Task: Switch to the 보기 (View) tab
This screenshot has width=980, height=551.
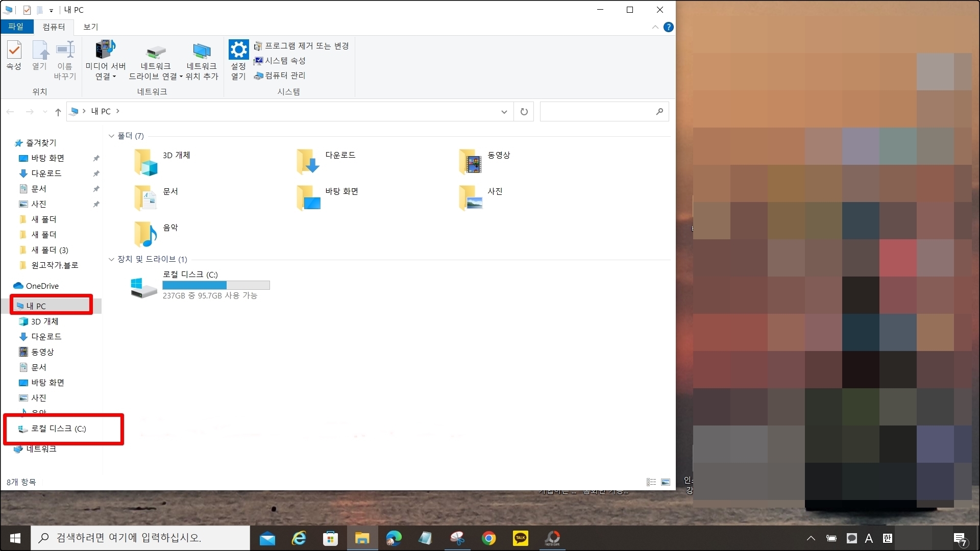Action: pos(90,27)
